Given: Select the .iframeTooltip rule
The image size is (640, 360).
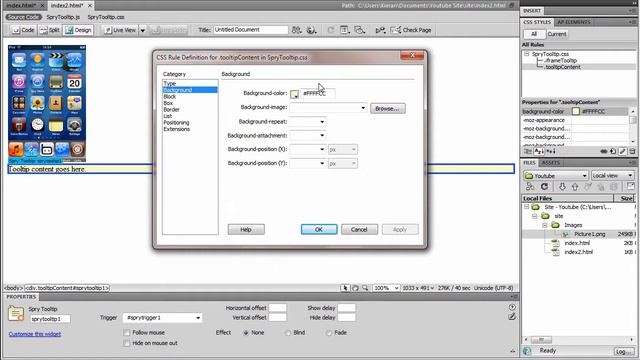Looking at the screenshot, I should pyautogui.click(x=560, y=60).
